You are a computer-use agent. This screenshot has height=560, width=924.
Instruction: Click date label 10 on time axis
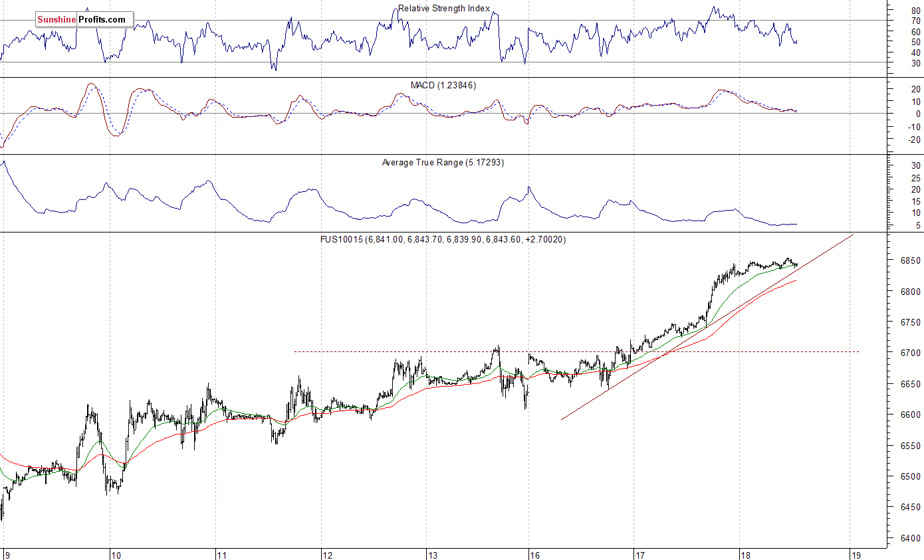pyautogui.click(x=115, y=555)
